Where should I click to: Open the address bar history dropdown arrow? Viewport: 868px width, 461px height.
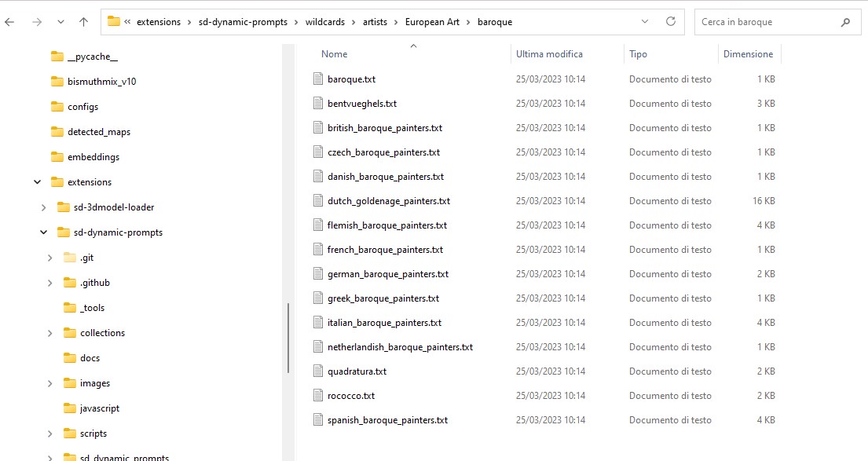click(644, 21)
